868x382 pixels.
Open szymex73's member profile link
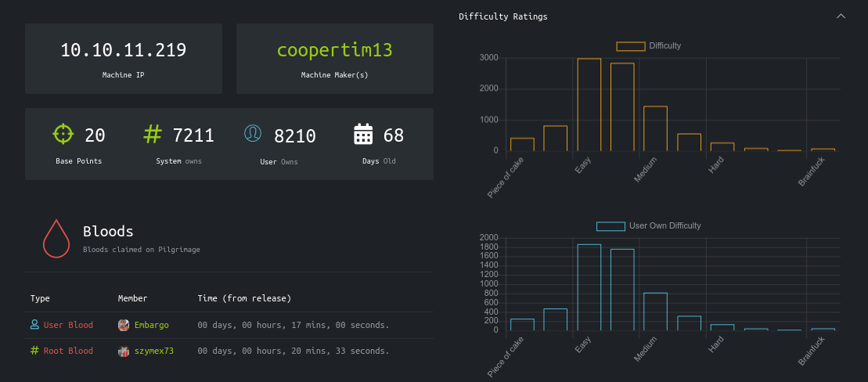pos(153,351)
